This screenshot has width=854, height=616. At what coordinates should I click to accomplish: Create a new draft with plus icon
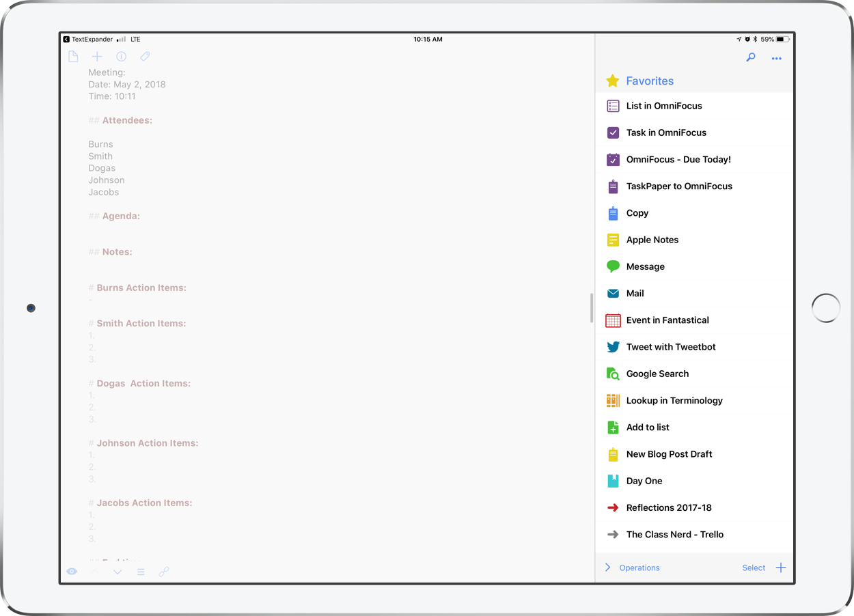(x=97, y=57)
